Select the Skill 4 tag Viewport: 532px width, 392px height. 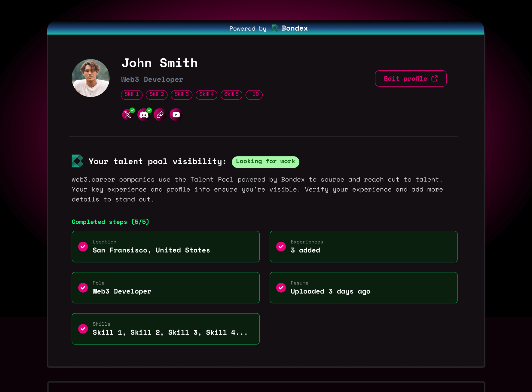[x=206, y=95]
